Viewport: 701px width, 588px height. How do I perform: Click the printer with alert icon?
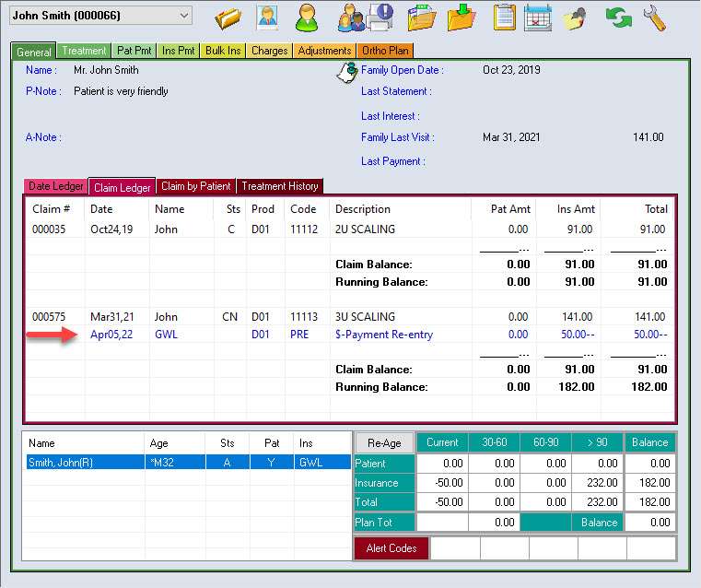[380, 17]
